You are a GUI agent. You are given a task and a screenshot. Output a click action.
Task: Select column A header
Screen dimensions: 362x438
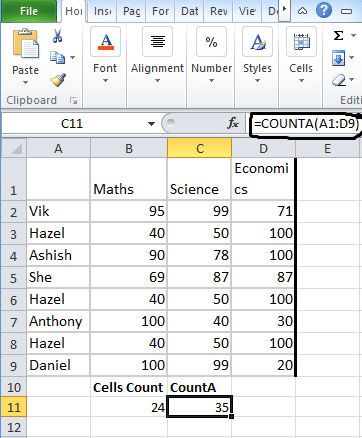point(58,148)
